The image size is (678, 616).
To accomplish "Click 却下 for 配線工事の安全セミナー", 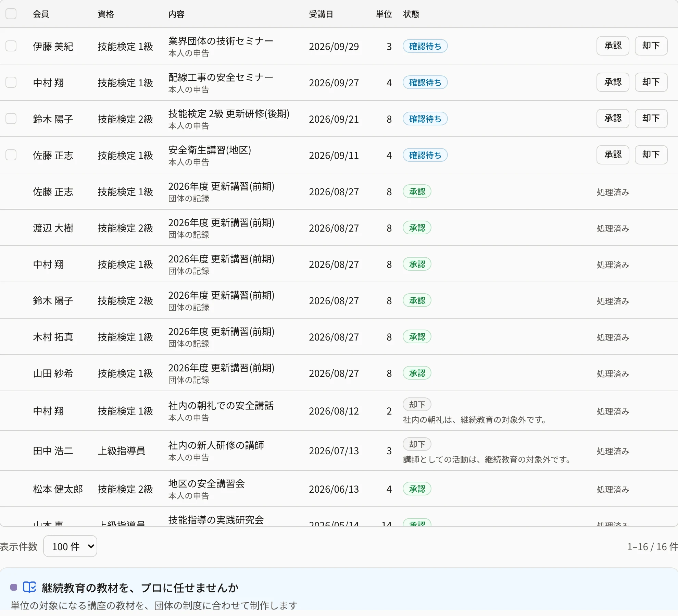I will [651, 82].
